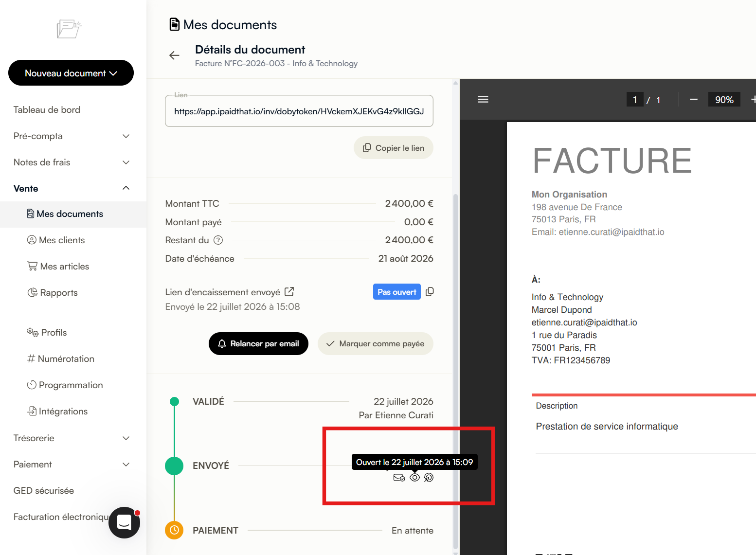
Task: Click the 2 400,00 € Montant TTC value
Action: click(409, 203)
